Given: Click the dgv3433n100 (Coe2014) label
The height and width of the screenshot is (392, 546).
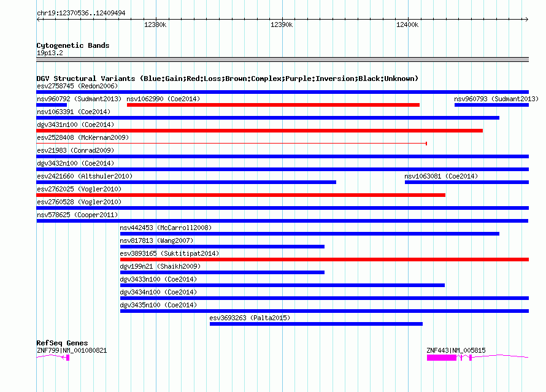Looking at the screenshot, I should point(158,279).
